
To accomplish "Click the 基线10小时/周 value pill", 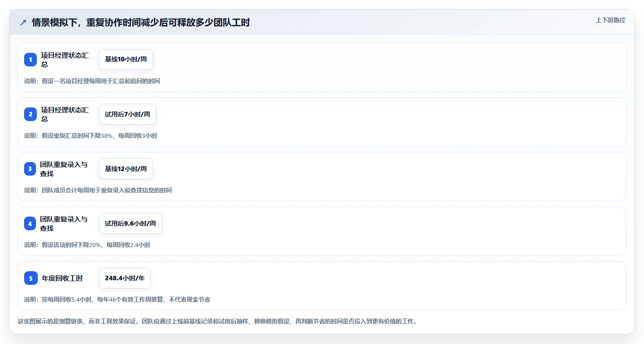I will (126, 60).
